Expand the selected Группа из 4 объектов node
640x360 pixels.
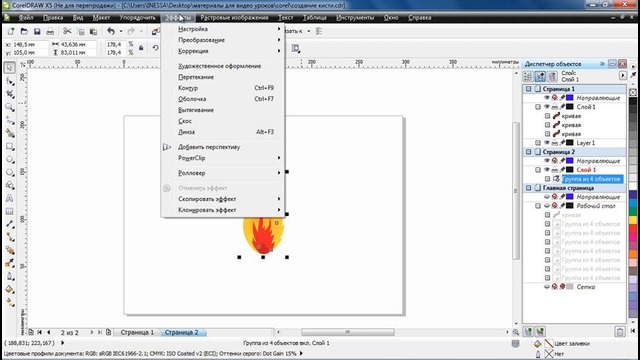[547, 179]
